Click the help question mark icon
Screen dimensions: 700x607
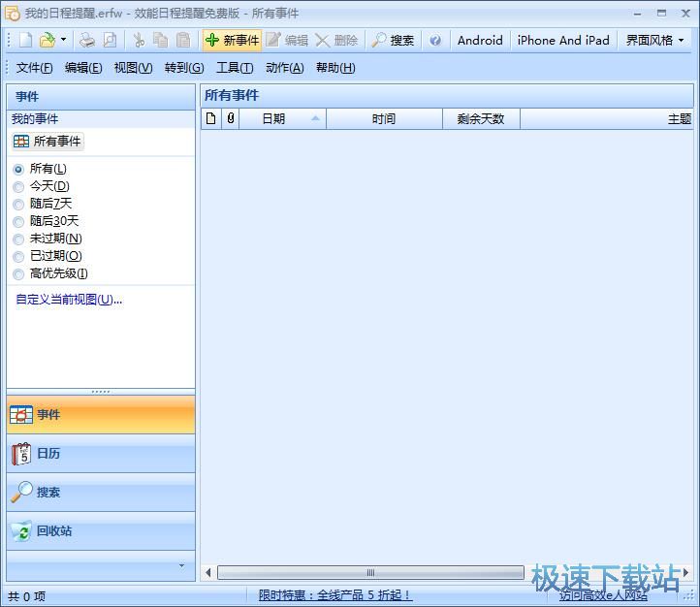435,40
